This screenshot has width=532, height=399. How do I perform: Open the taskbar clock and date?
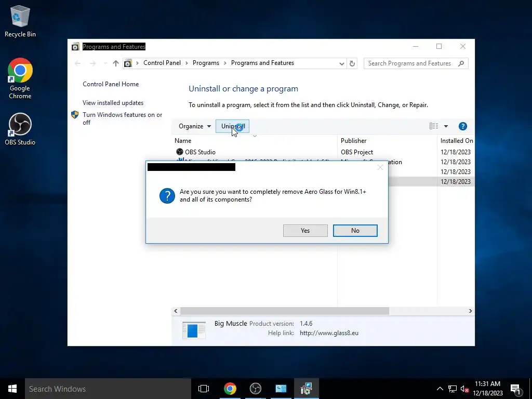[x=487, y=389]
